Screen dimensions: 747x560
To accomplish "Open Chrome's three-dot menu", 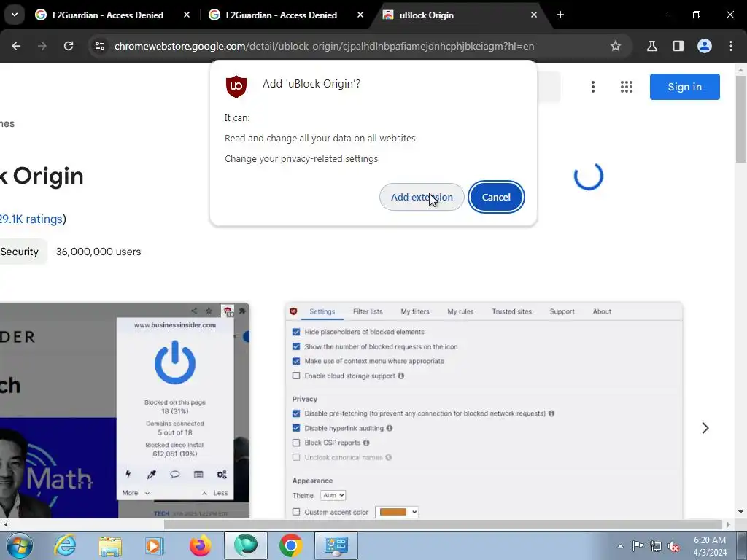I will [731, 46].
